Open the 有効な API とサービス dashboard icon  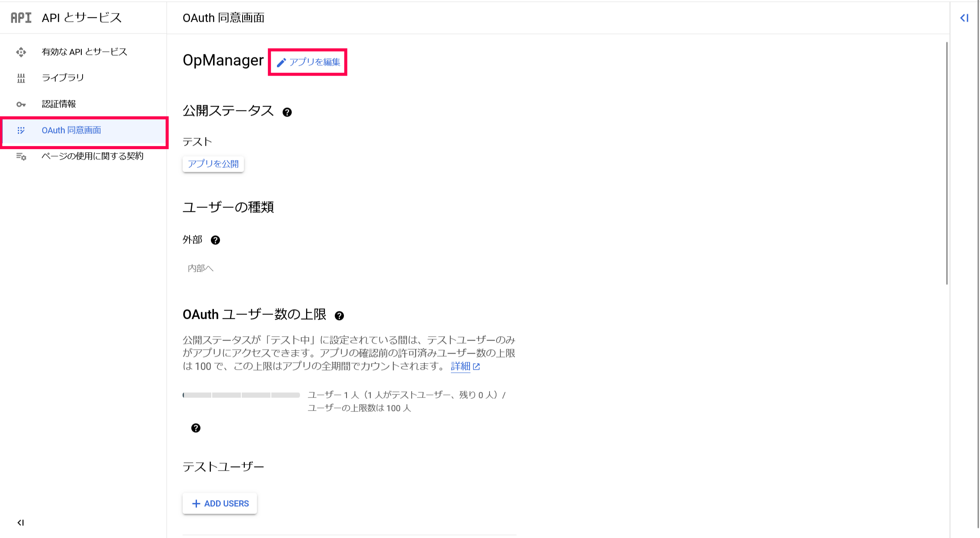(x=21, y=52)
